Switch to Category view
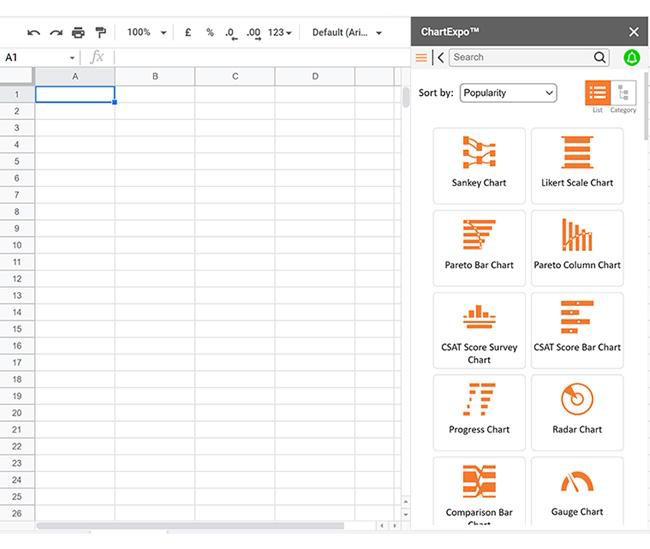Screen dimensions: 650x549 coord(623,93)
